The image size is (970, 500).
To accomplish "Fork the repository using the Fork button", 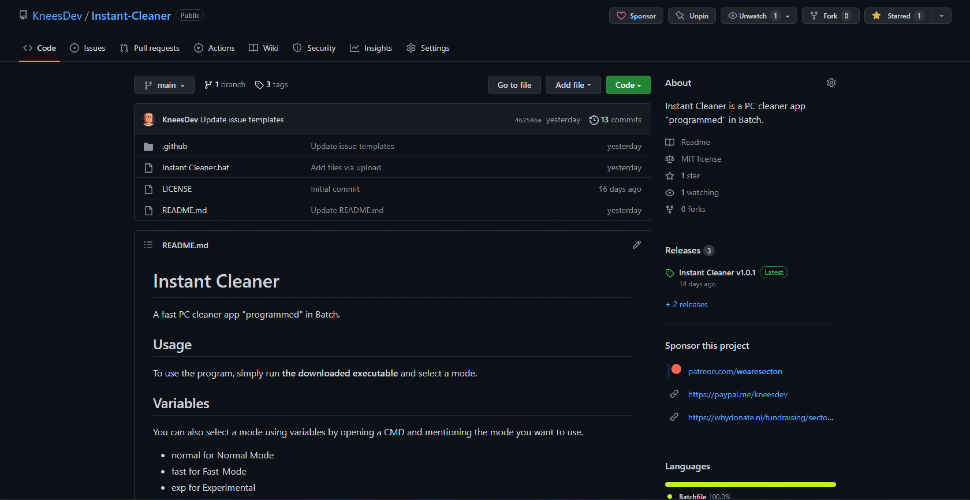I will (831, 16).
